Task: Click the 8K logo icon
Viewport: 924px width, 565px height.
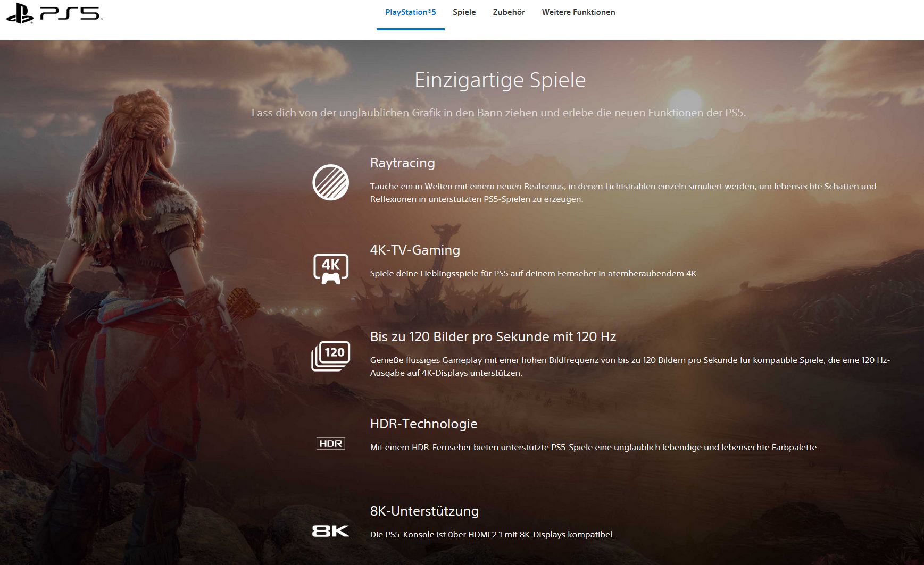Action: (x=330, y=530)
